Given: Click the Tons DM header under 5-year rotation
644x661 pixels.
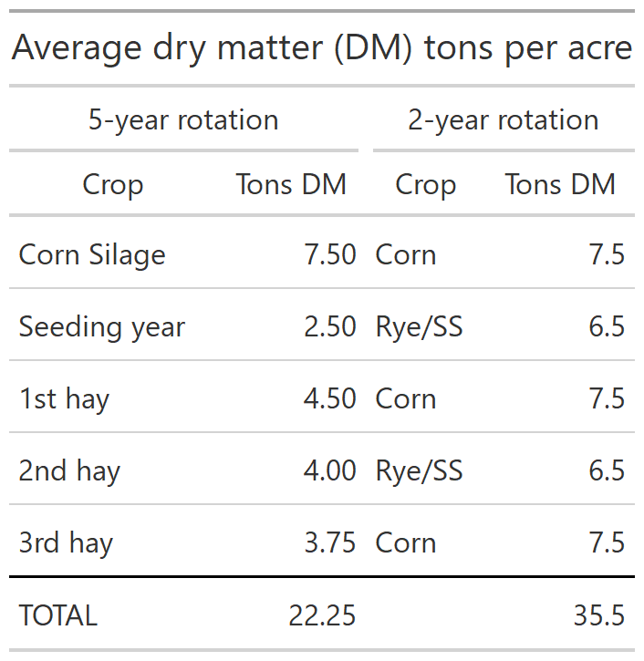Looking at the screenshot, I should click(x=291, y=185).
